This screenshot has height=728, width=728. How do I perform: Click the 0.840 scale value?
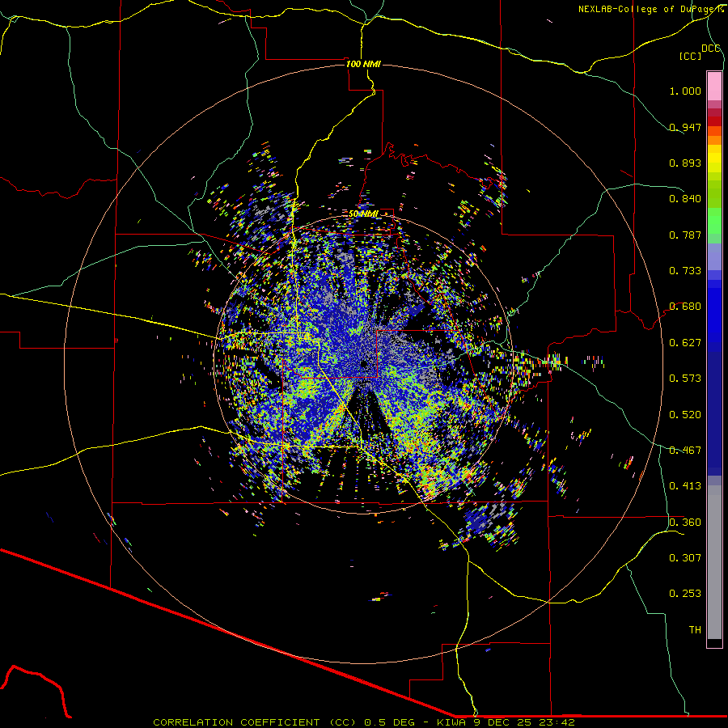click(685, 198)
